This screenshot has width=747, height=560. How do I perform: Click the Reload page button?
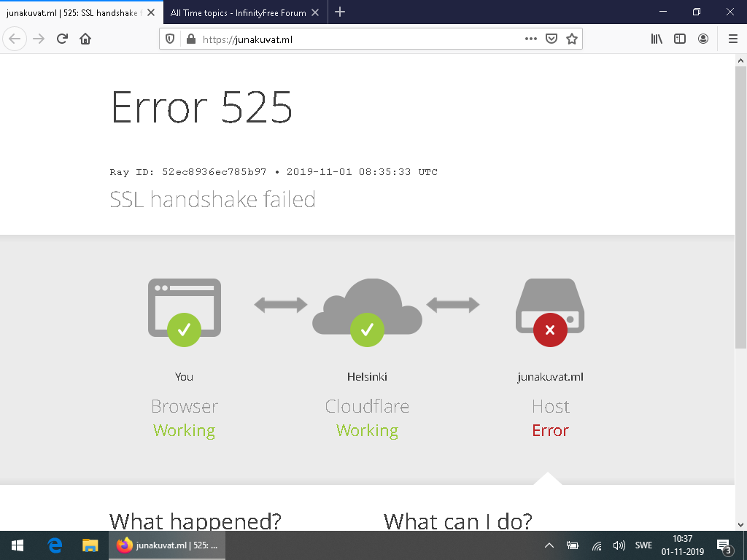[62, 39]
